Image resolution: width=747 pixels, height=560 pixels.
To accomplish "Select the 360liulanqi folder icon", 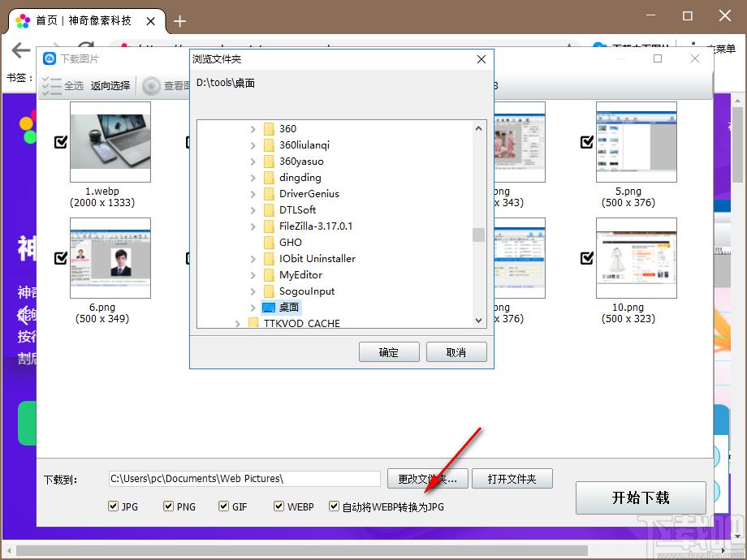I will tap(269, 145).
